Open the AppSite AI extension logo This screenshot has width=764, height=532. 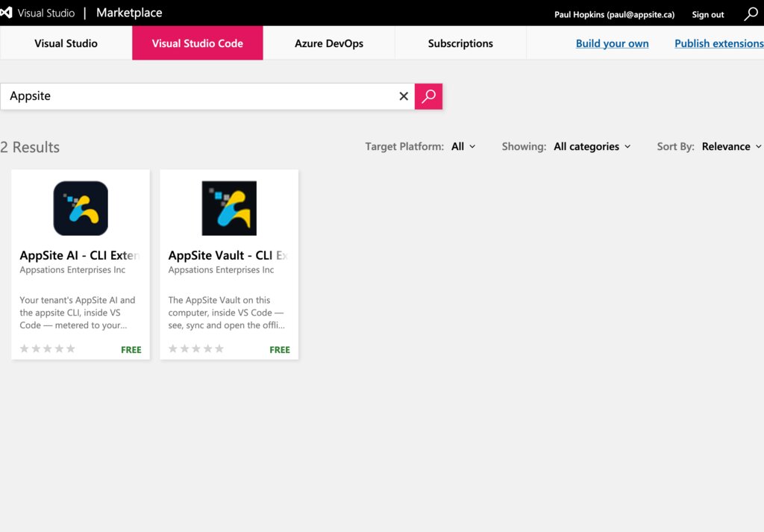coord(81,208)
